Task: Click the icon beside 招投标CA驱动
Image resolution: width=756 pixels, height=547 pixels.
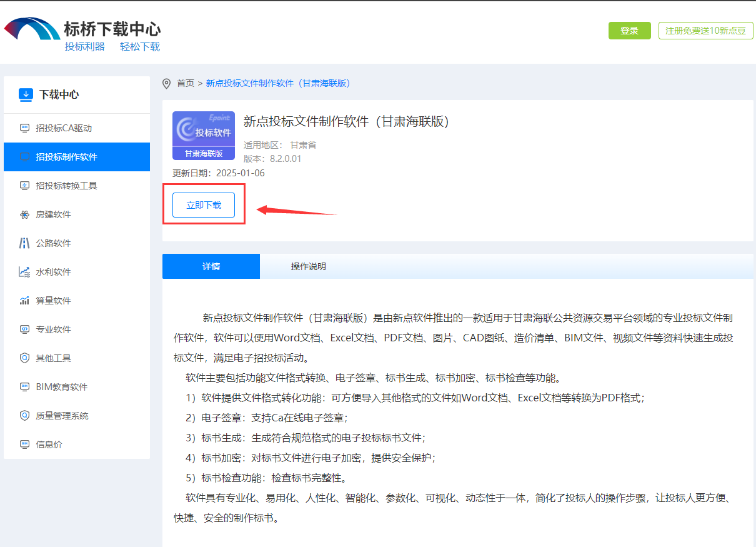Action: [24, 128]
